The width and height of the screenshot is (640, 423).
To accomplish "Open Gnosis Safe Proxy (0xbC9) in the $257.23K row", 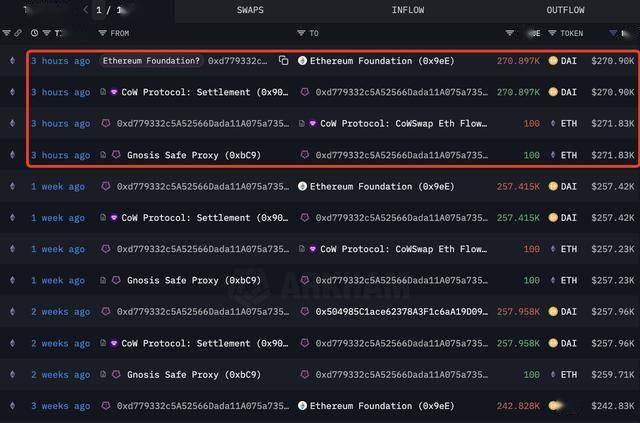I will (193, 281).
